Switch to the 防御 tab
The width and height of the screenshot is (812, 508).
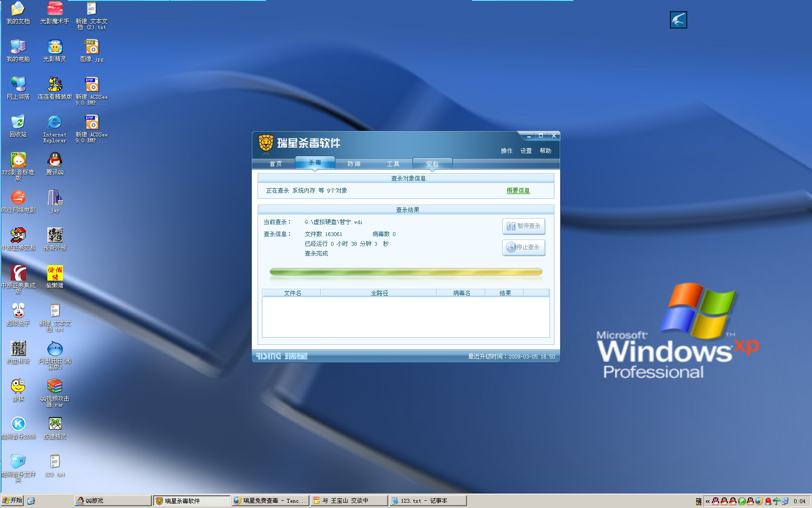click(x=354, y=164)
